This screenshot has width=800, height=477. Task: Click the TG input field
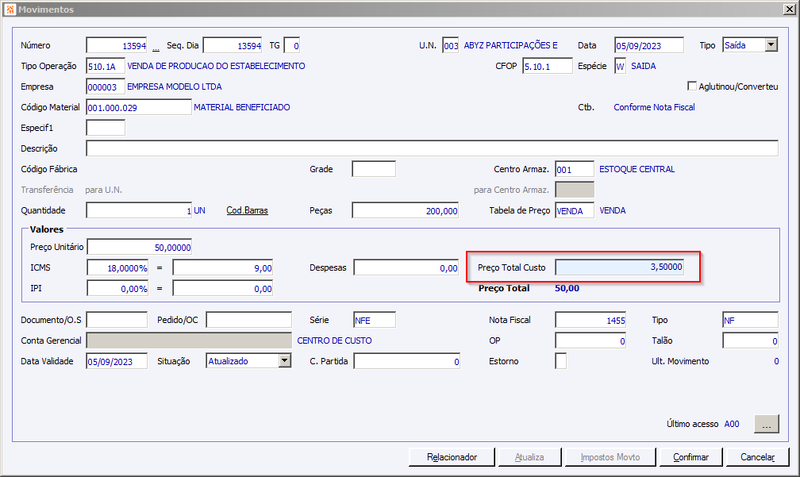pyautogui.click(x=292, y=45)
